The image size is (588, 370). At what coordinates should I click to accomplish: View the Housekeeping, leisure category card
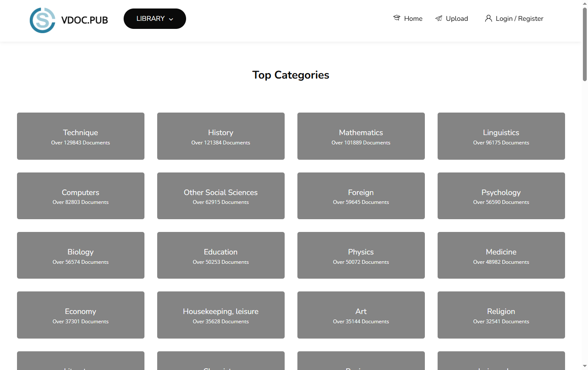pos(221,315)
